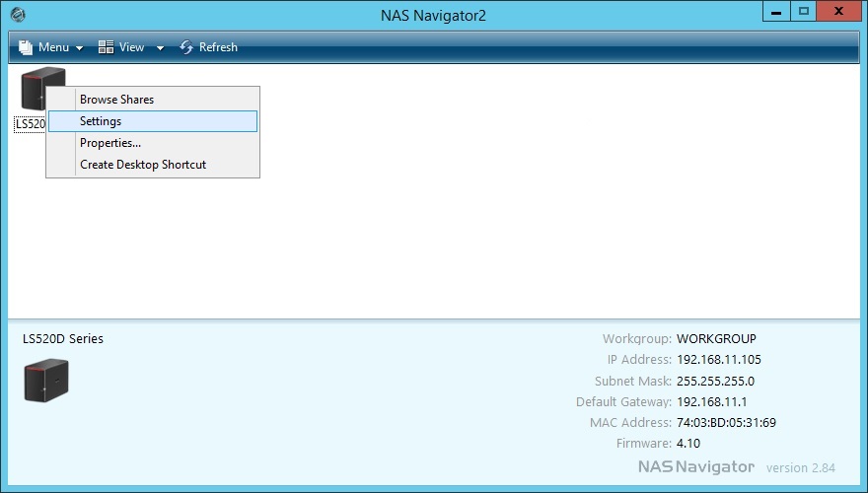Click the View grid icon
868x493 pixels.
point(106,47)
